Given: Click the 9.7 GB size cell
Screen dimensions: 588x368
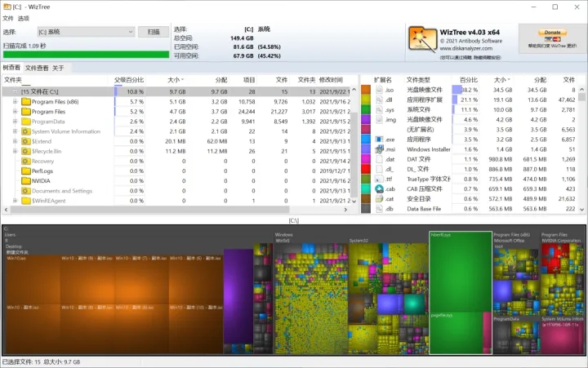Looking at the screenshot, I should (177, 91).
